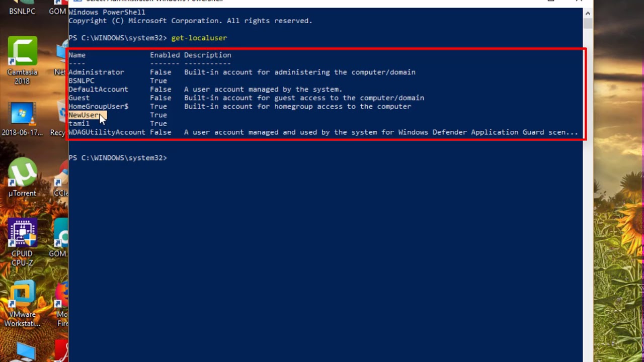Click the Guest account name
This screenshot has height=362, width=644.
click(79, 98)
